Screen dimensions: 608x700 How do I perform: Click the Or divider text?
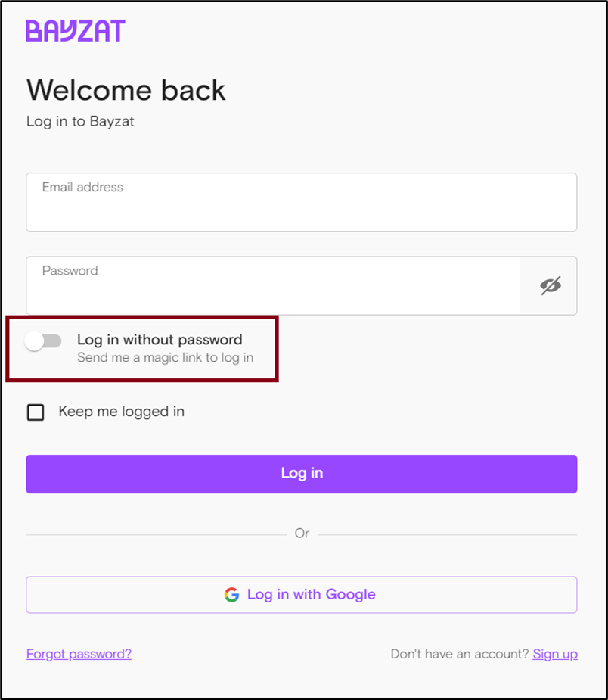pos(302,534)
